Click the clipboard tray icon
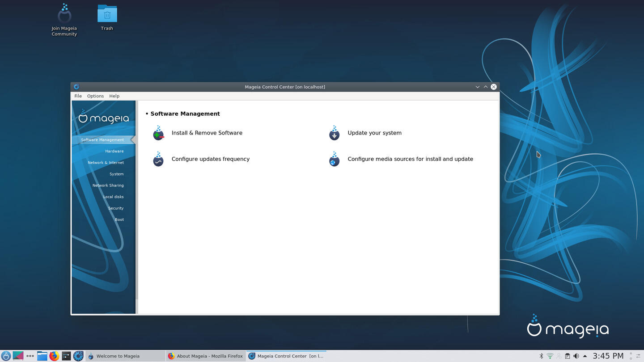Image resolution: width=644 pixels, height=362 pixels. (568, 356)
